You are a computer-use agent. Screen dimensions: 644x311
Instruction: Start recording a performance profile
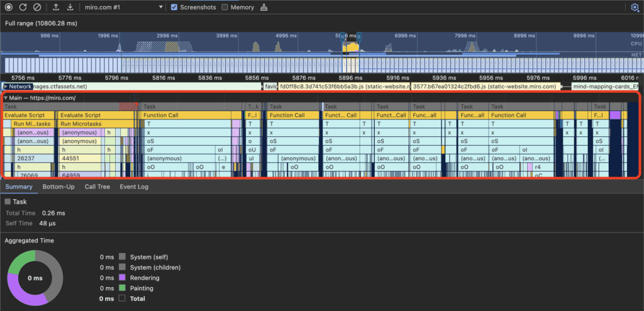[9, 8]
